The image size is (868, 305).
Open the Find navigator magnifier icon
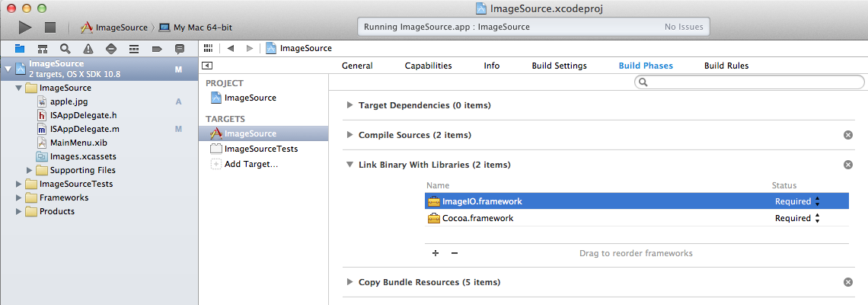(x=65, y=49)
